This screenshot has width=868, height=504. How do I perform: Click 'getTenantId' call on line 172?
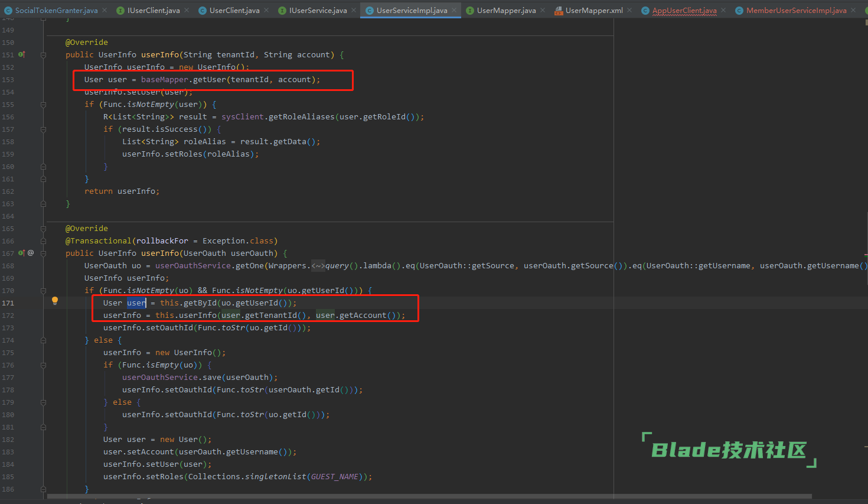271,316
